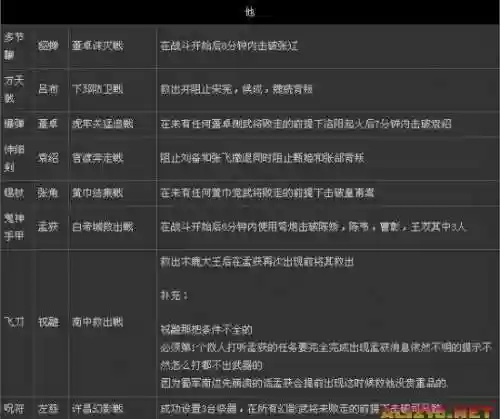Screen dimensions: 500x419
Task: Click the stage cell "下邳防卫戦"
Action: click(98, 89)
